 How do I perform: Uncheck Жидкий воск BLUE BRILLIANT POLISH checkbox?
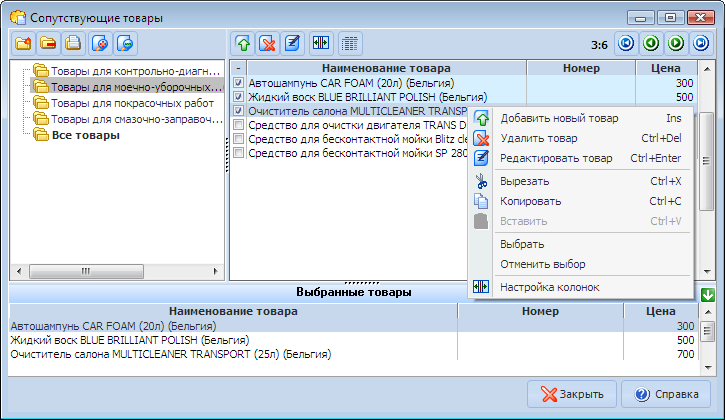point(239,97)
